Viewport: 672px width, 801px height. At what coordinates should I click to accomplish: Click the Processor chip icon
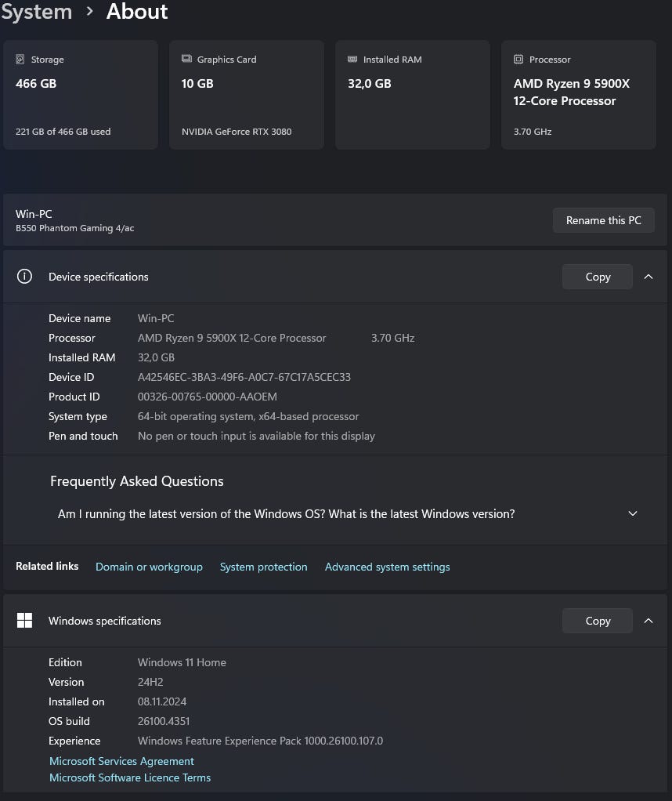click(x=518, y=60)
